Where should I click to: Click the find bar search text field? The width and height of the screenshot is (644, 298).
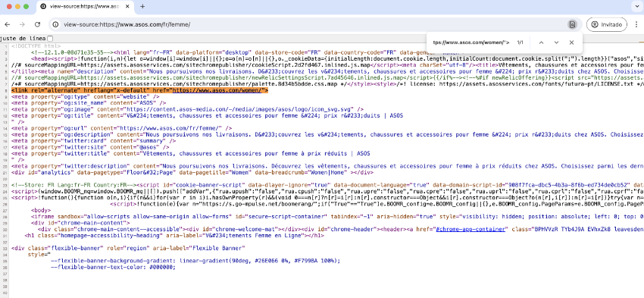(471, 42)
